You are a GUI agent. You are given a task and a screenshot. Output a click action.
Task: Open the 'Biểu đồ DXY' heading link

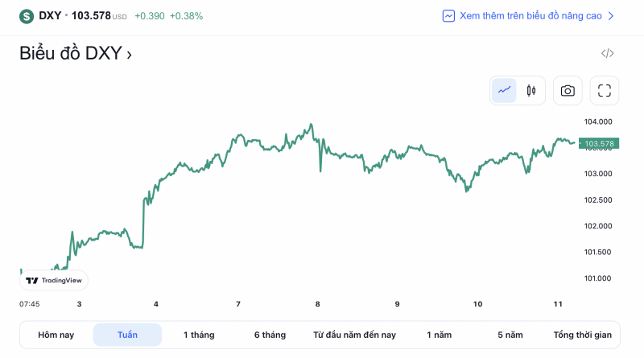pos(75,54)
